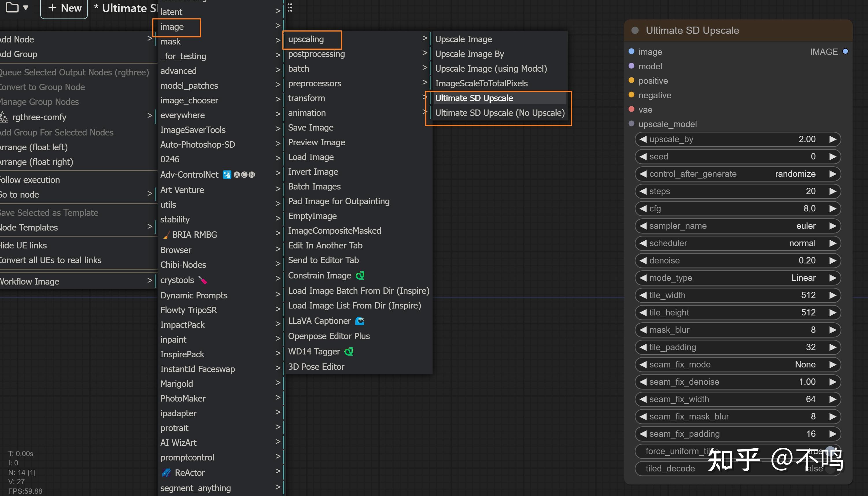Choose Ultimate SD Upscale (No Upscale)
The width and height of the screenshot is (868, 496).
coord(499,113)
